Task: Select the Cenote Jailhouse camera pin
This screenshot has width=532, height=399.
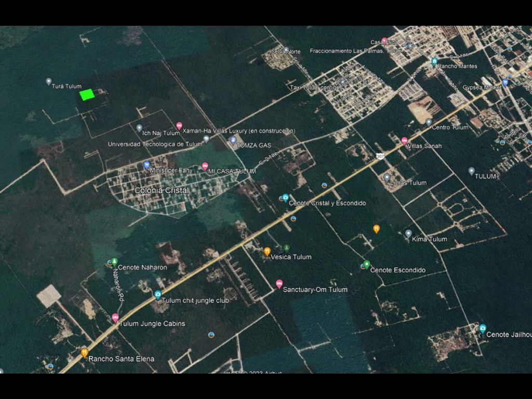Action: coord(483,328)
